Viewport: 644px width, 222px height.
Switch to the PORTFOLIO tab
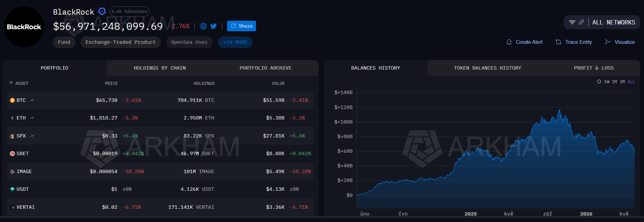[55, 68]
